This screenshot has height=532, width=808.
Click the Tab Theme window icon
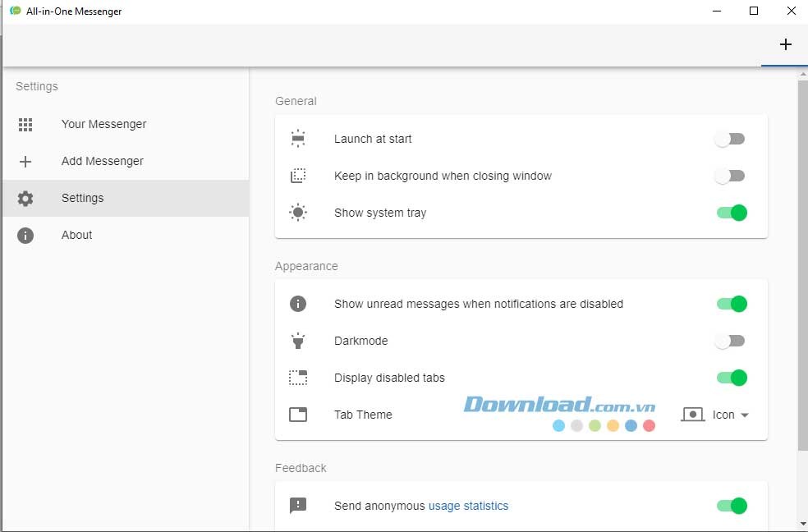click(x=298, y=415)
